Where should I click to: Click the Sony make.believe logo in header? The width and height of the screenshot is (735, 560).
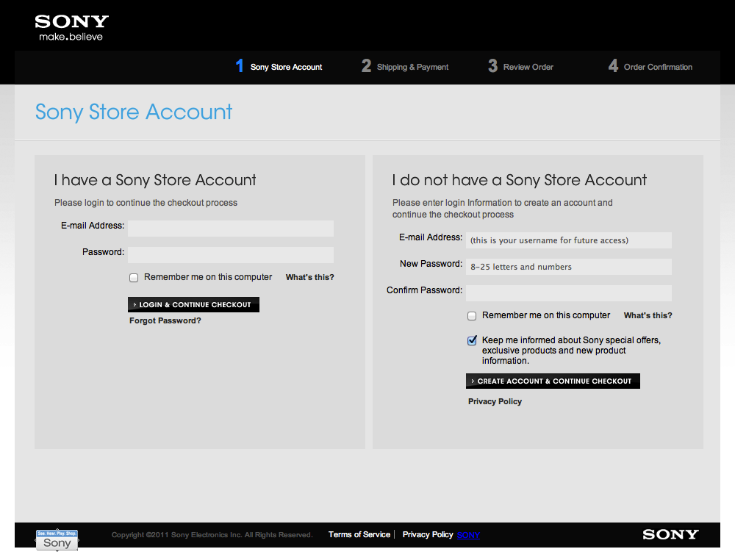coord(71,27)
